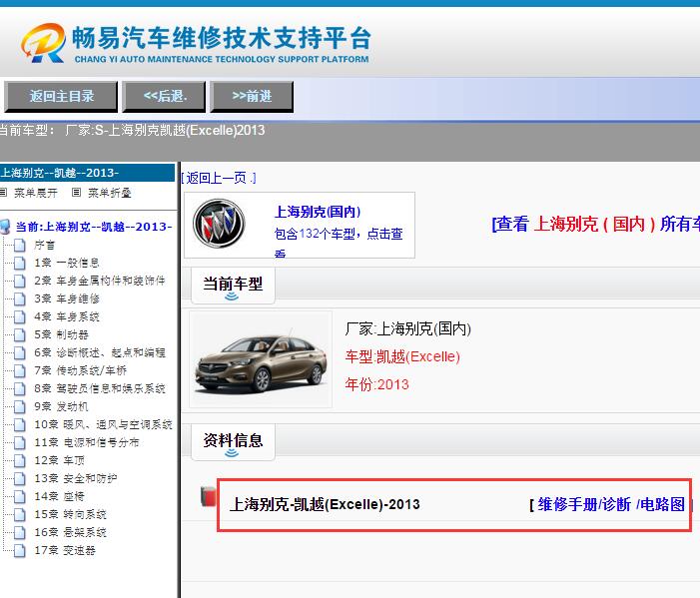Viewport: 700px width, 598px height.
Task: Open chapter 17章 变速器
Action: [65, 550]
